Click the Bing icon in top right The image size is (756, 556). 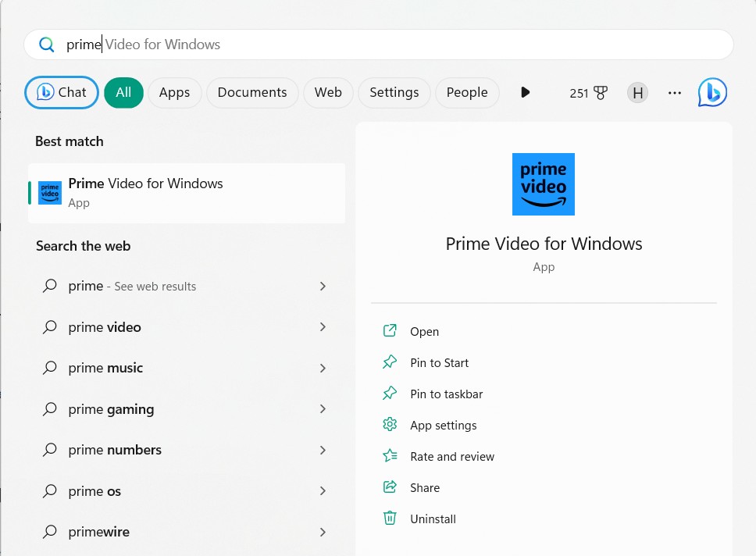click(x=712, y=92)
